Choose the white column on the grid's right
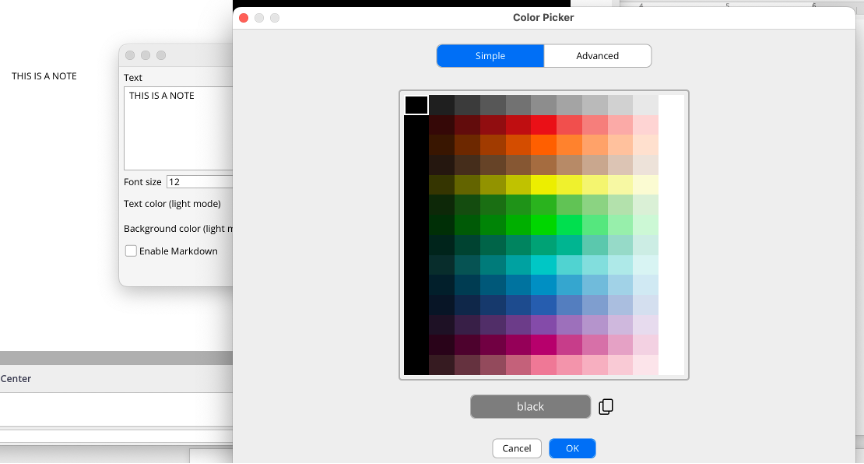Viewport: 864px width, 464px height. (672, 235)
